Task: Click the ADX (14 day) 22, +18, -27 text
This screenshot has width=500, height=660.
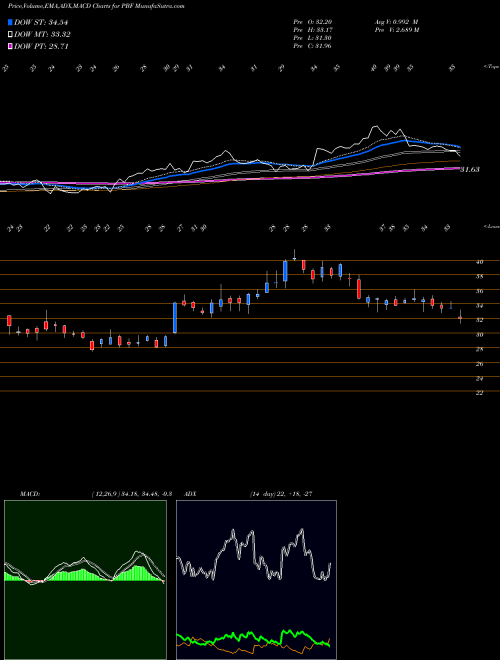Action: click(281, 494)
